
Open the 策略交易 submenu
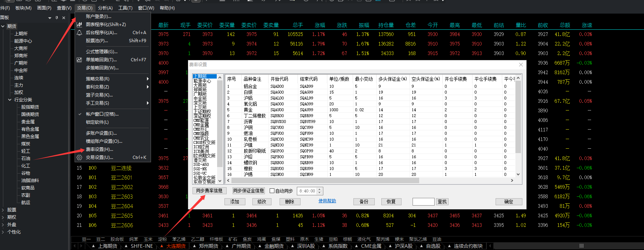pos(98,79)
